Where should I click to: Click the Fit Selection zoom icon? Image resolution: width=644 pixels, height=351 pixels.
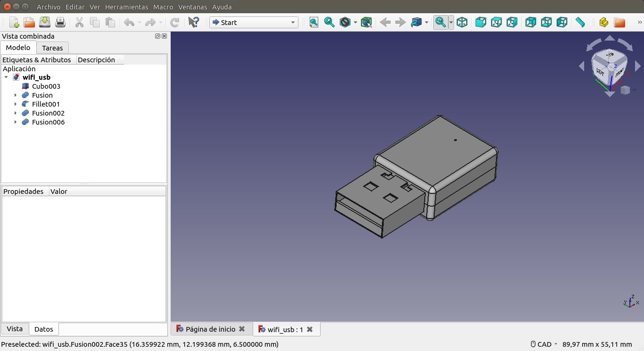click(x=329, y=22)
